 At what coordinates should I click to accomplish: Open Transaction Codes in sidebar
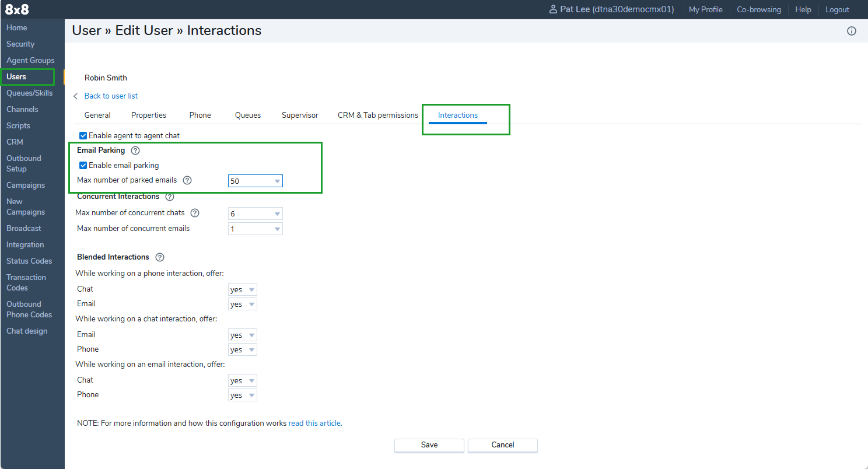pos(26,283)
